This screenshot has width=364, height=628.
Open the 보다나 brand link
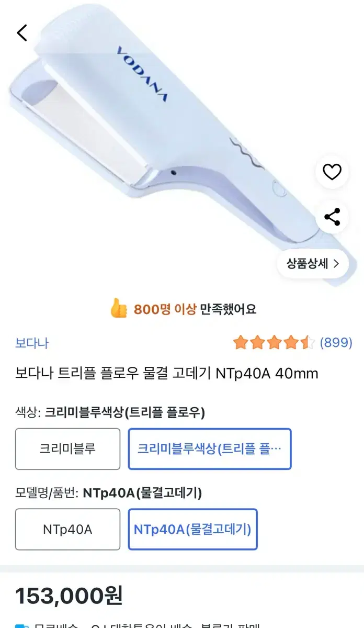click(32, 343)
